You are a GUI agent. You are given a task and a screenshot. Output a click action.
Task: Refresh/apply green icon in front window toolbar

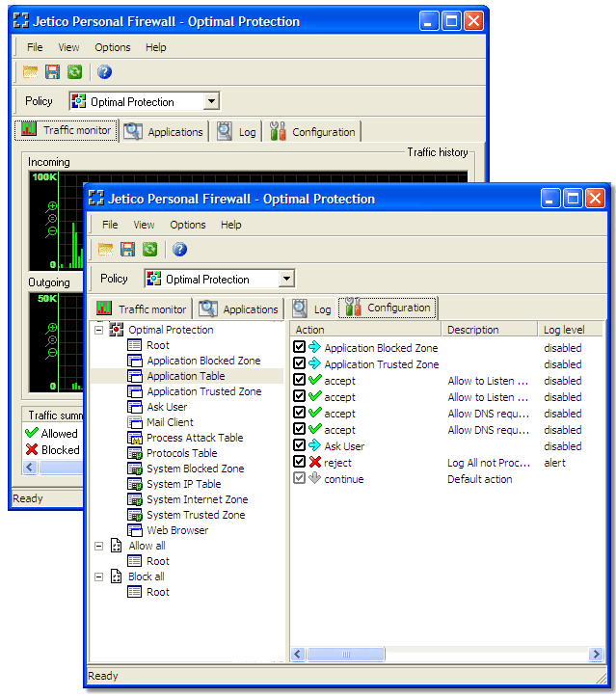[x=149, y=250]
